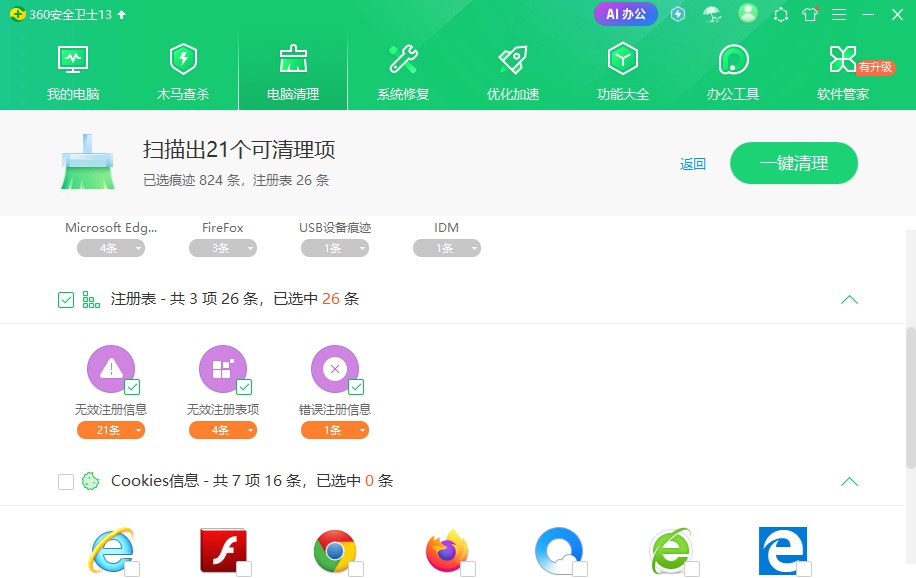Image resolution: width=916 pixels, height=578 pixels.
Task: Check the Chrome cookies checkbox
Action: (x=356, y=569)
